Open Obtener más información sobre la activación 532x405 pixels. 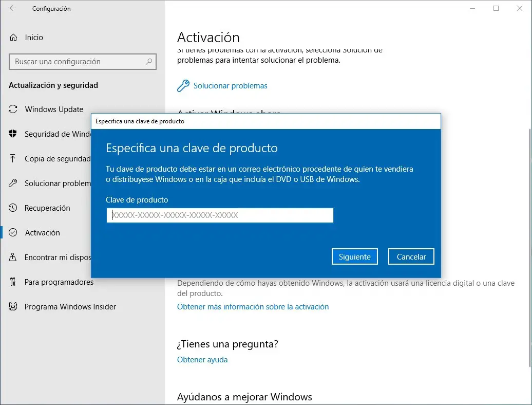click(253, 306)
